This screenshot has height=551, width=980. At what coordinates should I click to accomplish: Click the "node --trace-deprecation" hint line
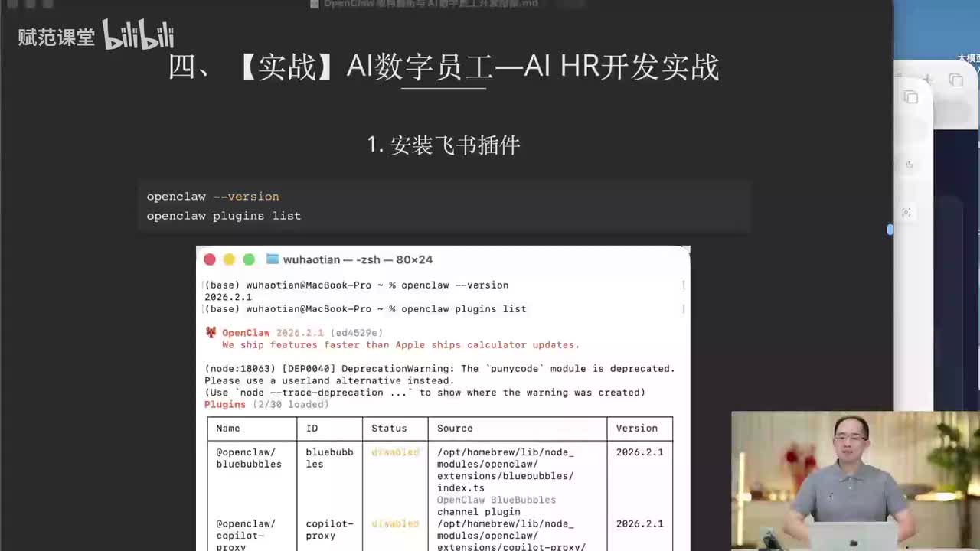click(425, 393)
